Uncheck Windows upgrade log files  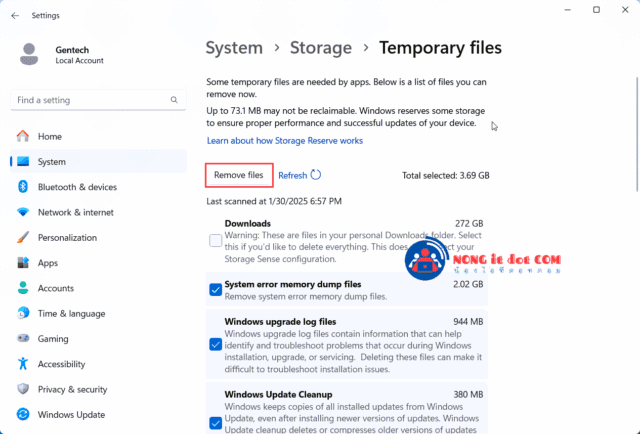(216, 344)
